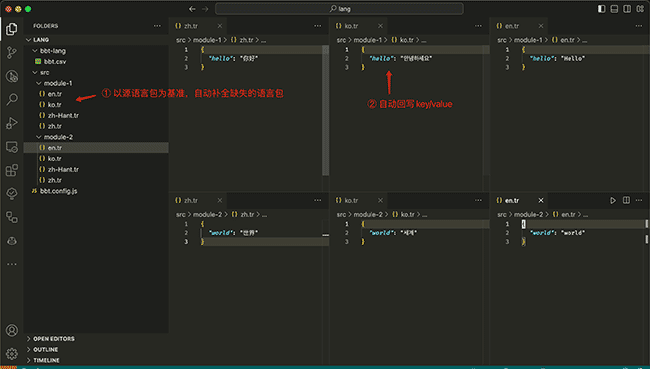
Task: Go back with navigation arrow
Action: click(x=192, y=9)
